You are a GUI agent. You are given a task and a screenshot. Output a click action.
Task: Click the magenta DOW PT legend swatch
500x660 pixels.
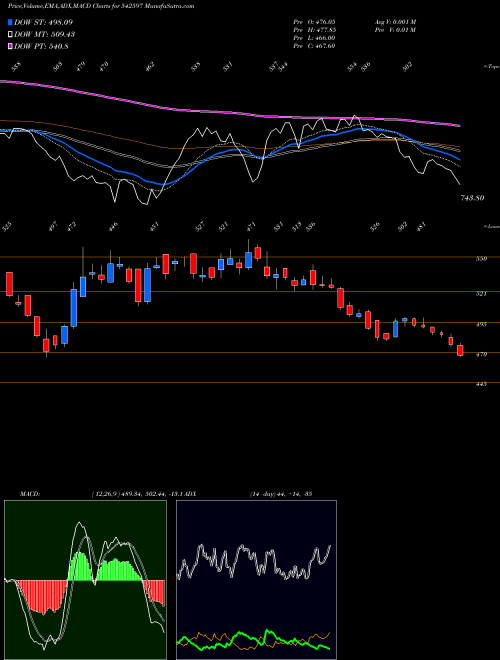pyautogui.click(x=10, y=47)
